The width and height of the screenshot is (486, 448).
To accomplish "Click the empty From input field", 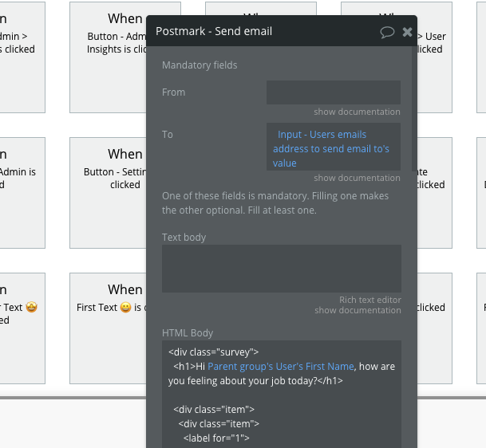I will point(333,92).
